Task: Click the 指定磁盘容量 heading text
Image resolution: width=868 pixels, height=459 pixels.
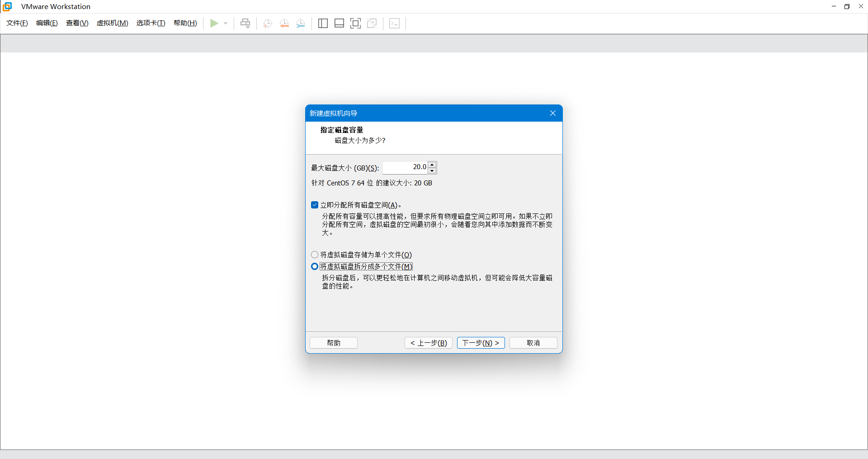Action: tap(342, 130)
